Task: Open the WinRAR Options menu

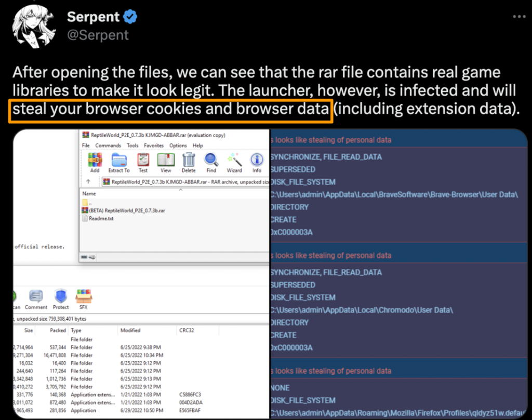Action: [x=178, y=146]
